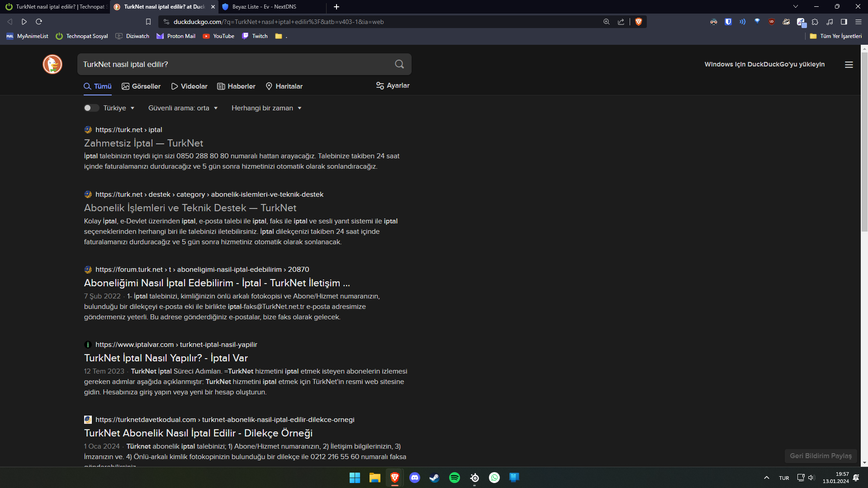Open the volume control in system tray

coord(811,478)
